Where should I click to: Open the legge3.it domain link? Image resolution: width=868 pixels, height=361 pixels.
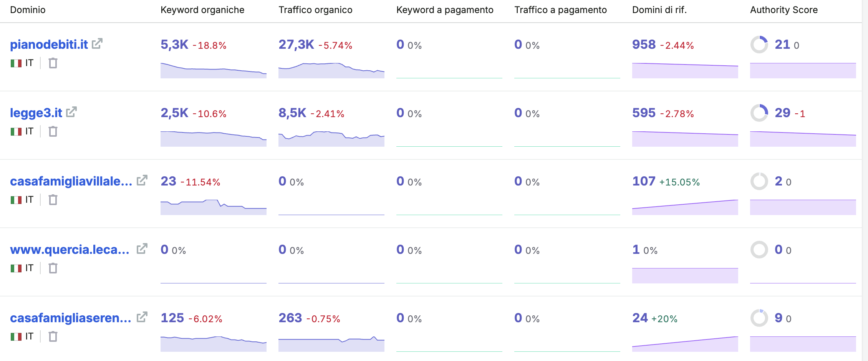click(36, 113)
